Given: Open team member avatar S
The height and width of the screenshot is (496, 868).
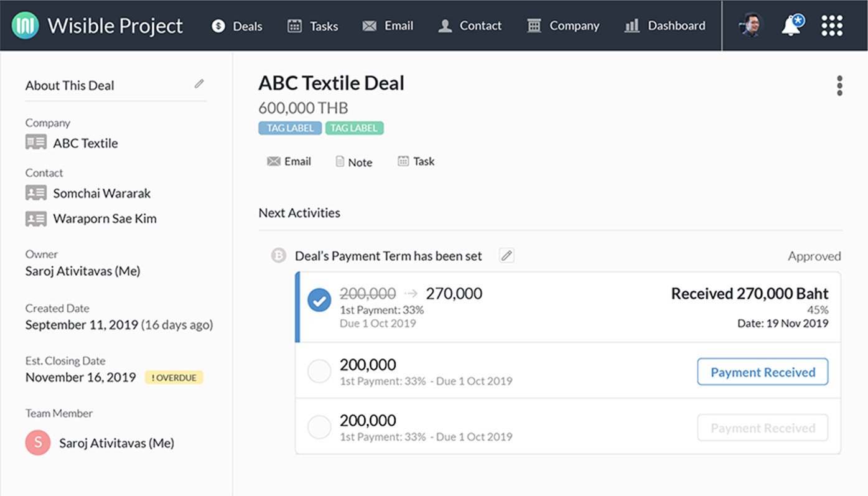Looking at the screenshot, I should [x=38, y=442].
